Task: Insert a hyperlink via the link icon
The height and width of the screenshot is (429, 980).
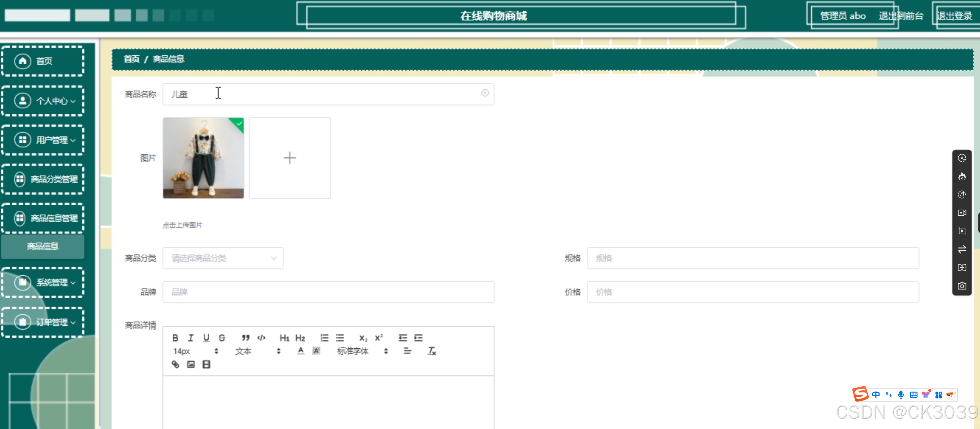Action: 175,364
